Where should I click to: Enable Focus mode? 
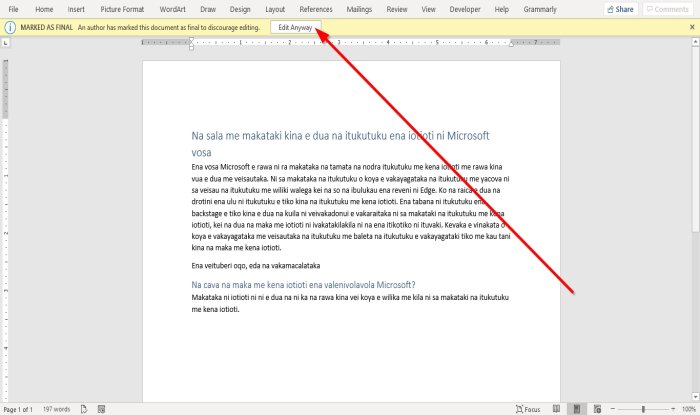click(x=528, y=409)
